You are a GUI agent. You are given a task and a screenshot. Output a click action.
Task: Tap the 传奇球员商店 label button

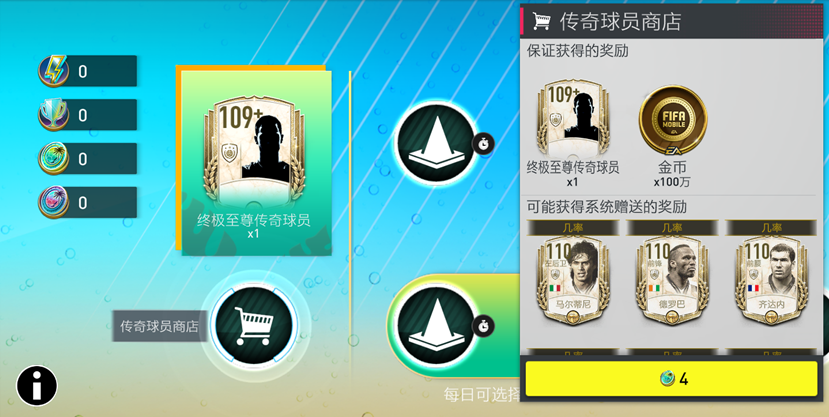tap(159, 326)
